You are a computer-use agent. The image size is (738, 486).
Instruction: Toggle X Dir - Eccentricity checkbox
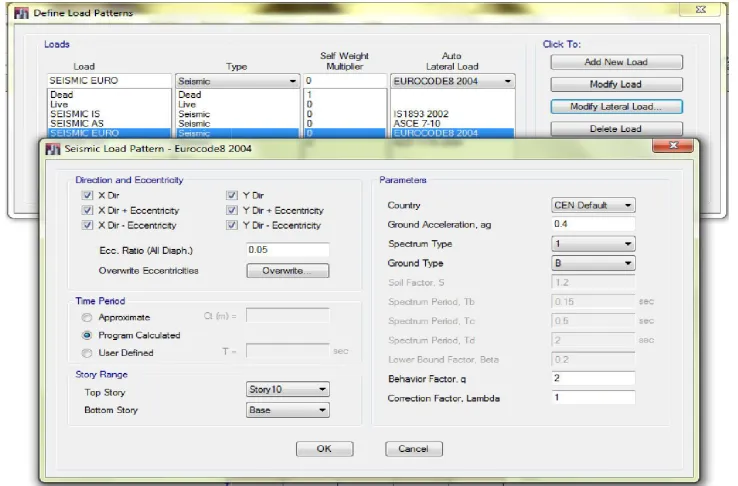pyautogui.click(x=87, y=225)
